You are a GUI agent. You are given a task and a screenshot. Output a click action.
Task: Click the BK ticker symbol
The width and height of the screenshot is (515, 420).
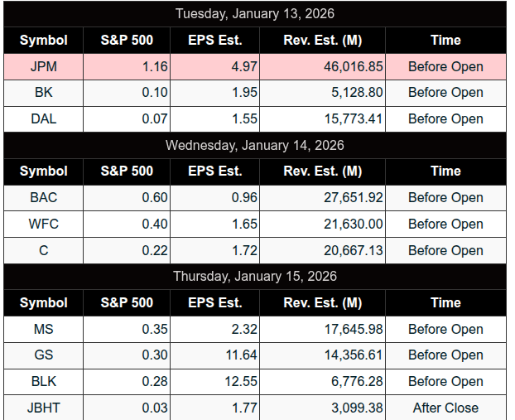click(44, 93)
